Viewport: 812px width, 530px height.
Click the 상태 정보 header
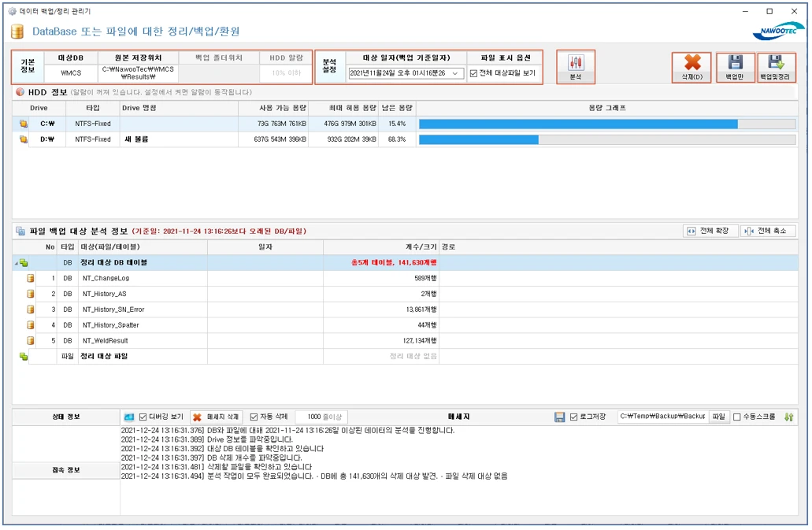pos(66,417)
